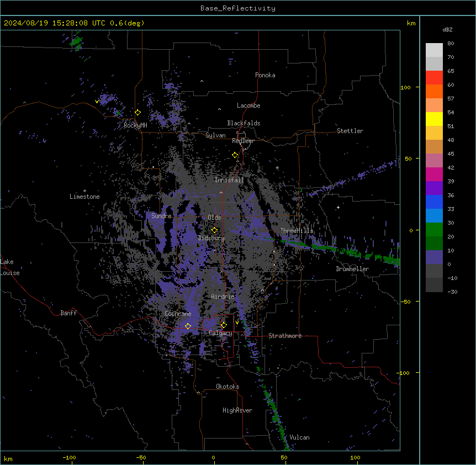476x465 pixels.
Task: Click the bright green 20–30 dBZ swatch
Action: pyautogui.click(x=434, y=230)
